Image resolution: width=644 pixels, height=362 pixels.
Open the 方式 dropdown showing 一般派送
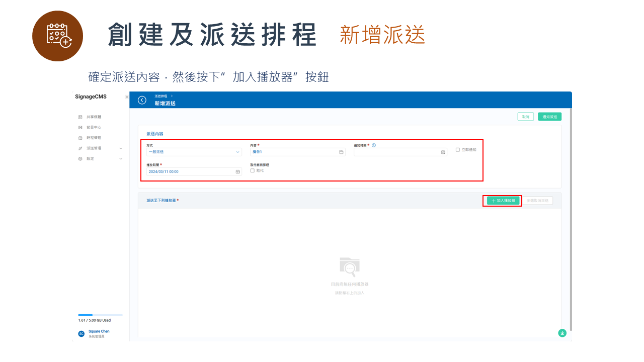pyautogui.click(x=194, y=152)
